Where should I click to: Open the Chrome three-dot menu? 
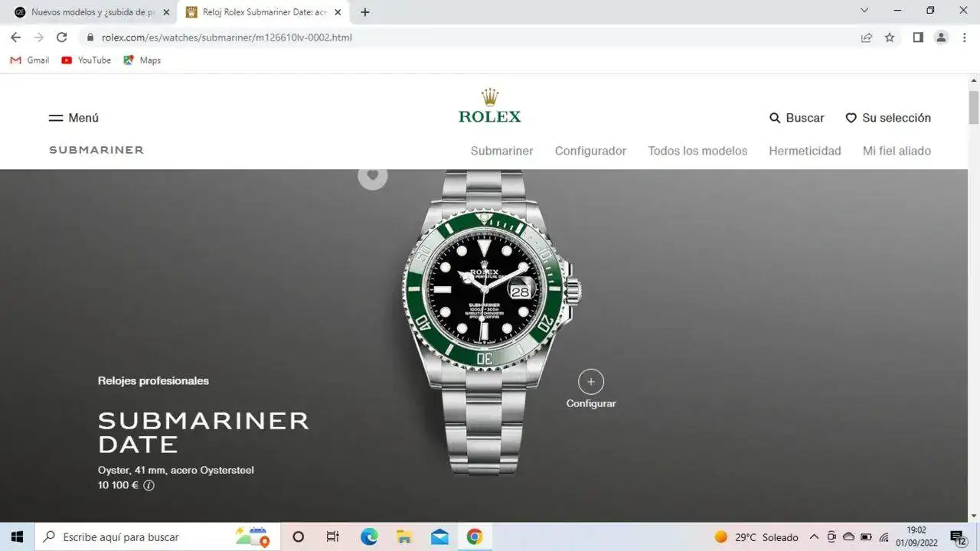coord(965,37)
